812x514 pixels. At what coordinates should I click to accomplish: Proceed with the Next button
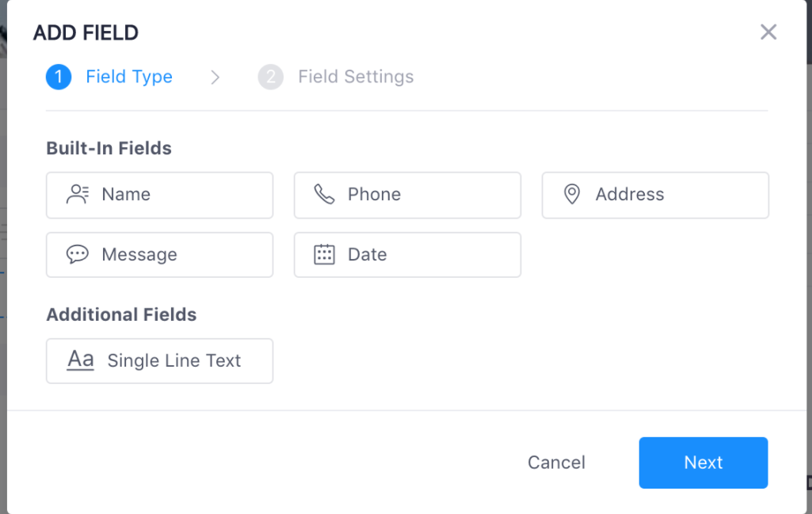(703, 463)
